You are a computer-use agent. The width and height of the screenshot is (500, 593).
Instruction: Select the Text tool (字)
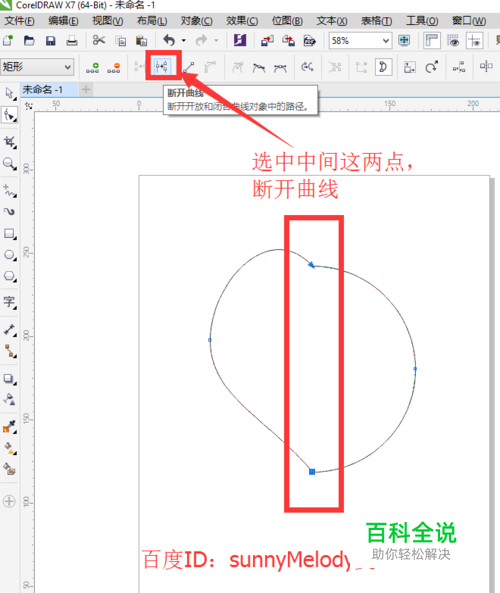pyautogui.click(x=9, y=302)
